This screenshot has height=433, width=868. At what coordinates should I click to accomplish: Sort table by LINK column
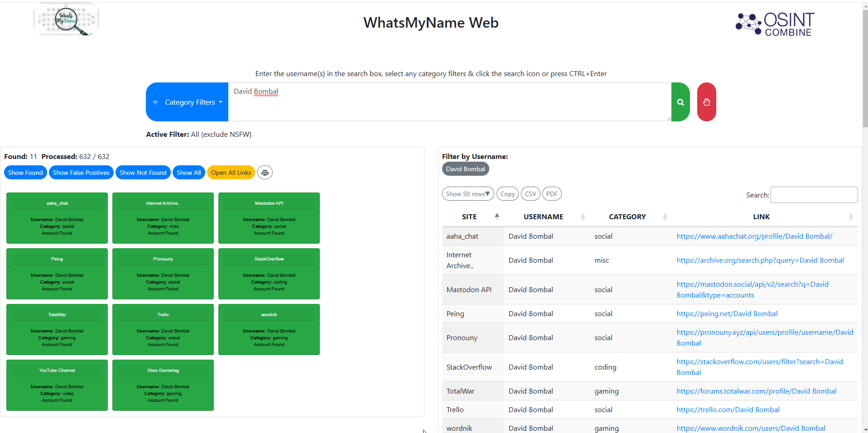[765, 216]
